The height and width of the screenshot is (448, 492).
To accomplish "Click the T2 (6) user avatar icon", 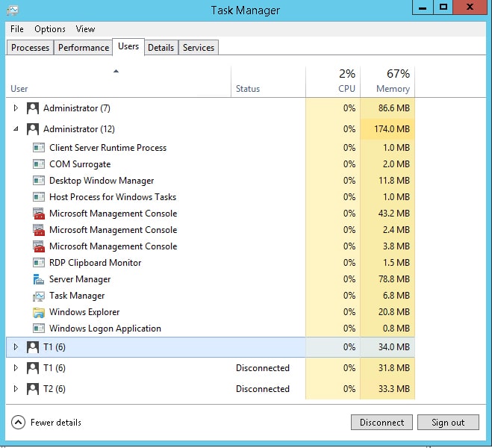I will [33, 389].
